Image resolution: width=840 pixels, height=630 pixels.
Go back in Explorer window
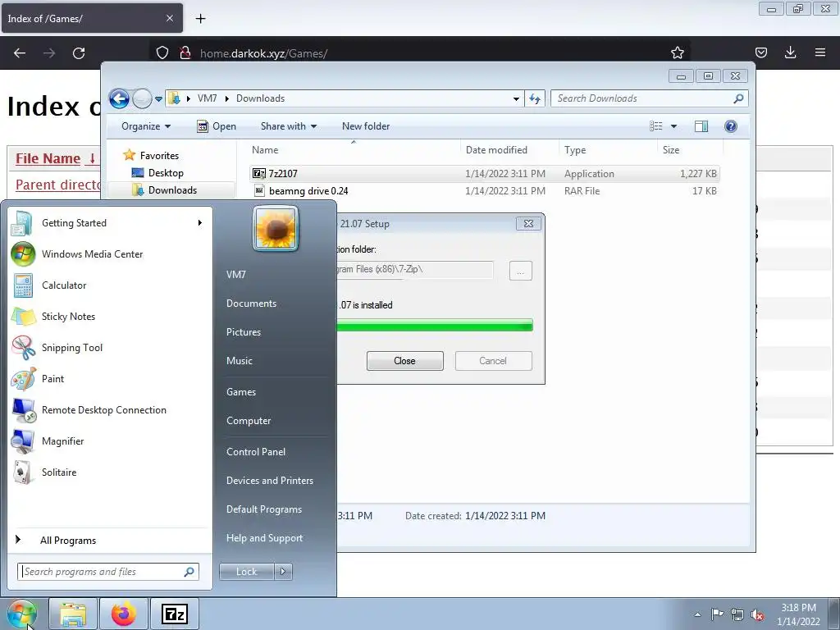pyautogui.click(x=119, y=98)
